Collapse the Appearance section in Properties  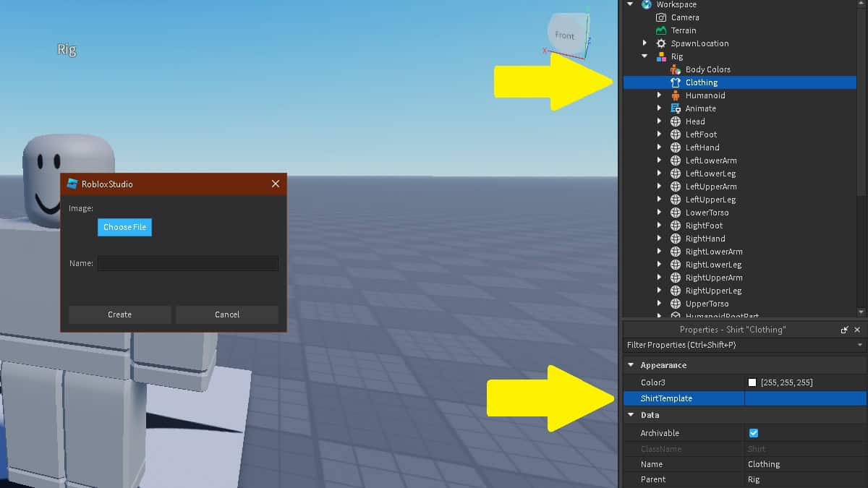pyautogui.click(x=630, y=365)
